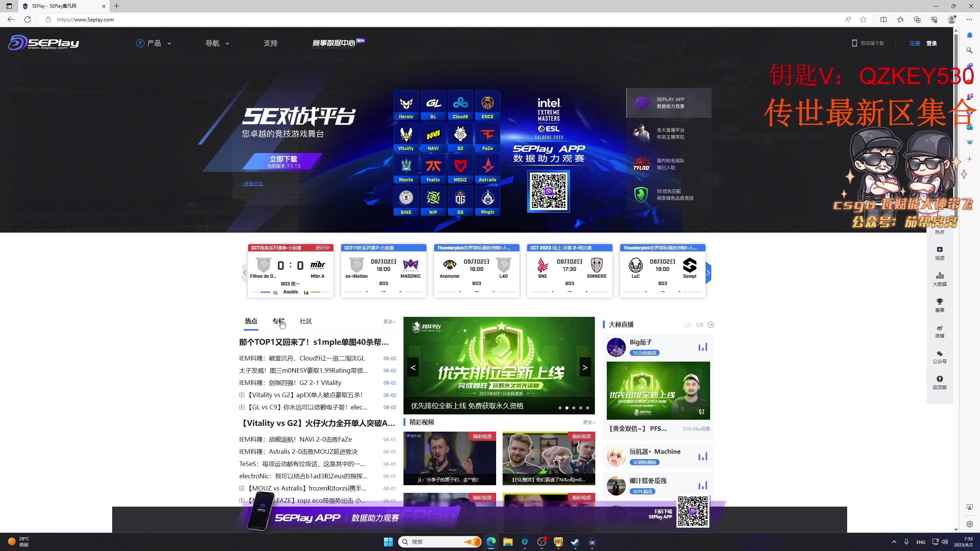980x551 pixels.
Task: Open the BNE vs SINNERS match card
Action: 570,271
